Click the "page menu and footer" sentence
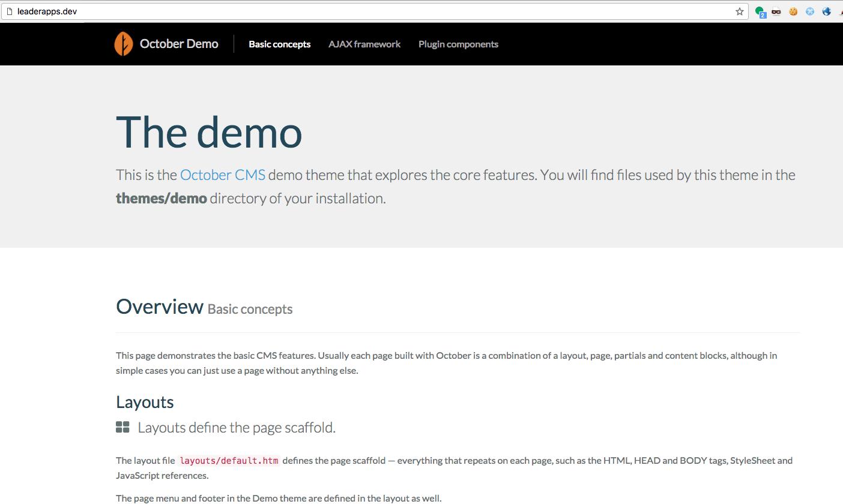The width and height of the screenshot is (843, 504). 279,498
